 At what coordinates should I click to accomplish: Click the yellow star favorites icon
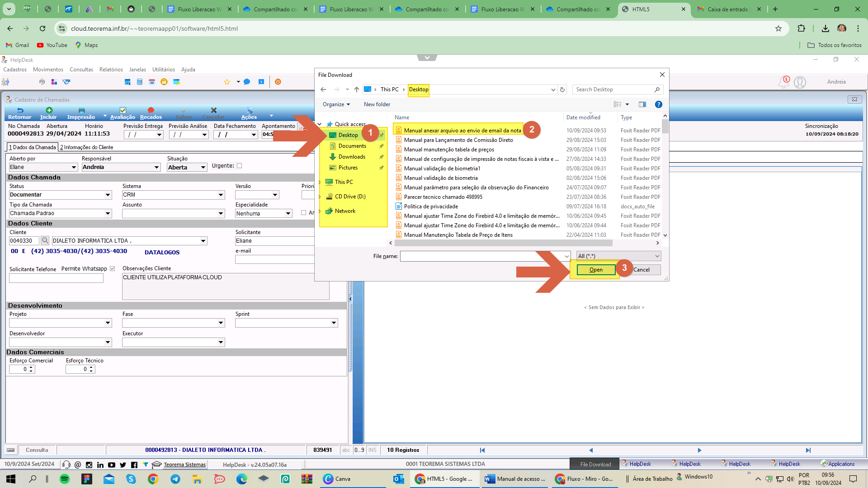pyautogui.click(x=227, y=82)
